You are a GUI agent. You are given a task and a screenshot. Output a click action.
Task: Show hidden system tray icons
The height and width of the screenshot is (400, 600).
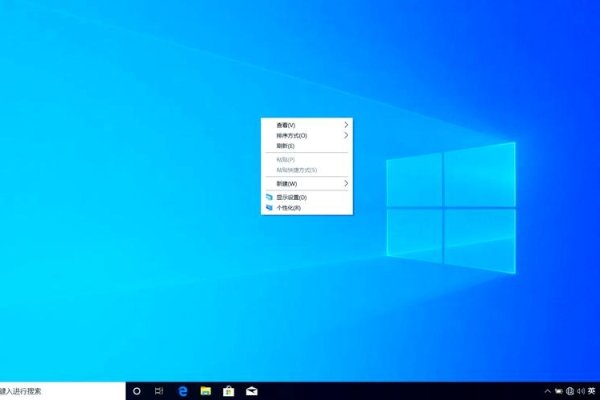coord(548,391)
